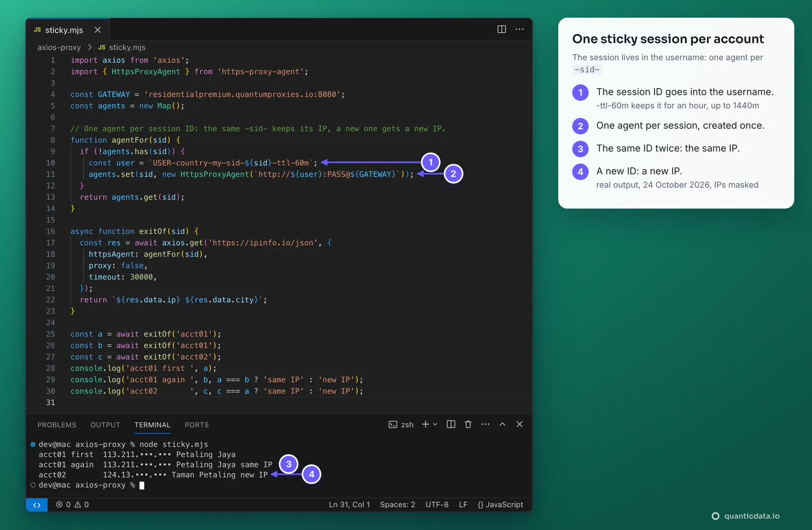This screenshot has height=530, width=812.
Task: Create a new terminal with plus icon
Action: click(425, 425)
